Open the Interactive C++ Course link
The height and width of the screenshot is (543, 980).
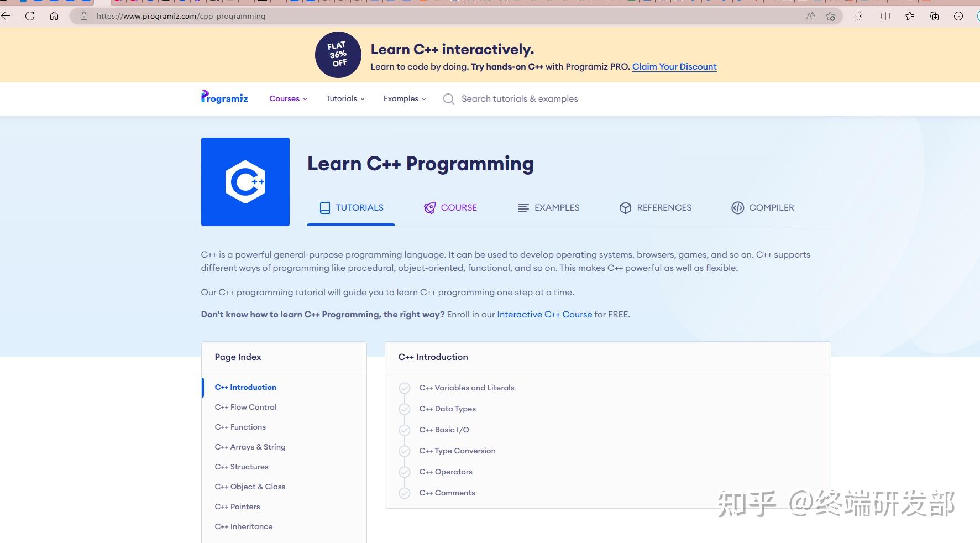544,314
